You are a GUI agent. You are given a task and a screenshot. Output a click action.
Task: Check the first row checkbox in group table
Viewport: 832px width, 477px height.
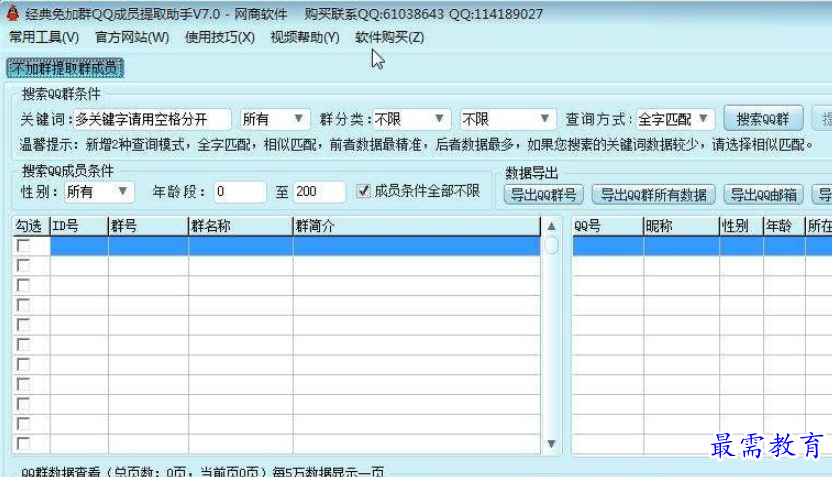(x=23, y=246)
